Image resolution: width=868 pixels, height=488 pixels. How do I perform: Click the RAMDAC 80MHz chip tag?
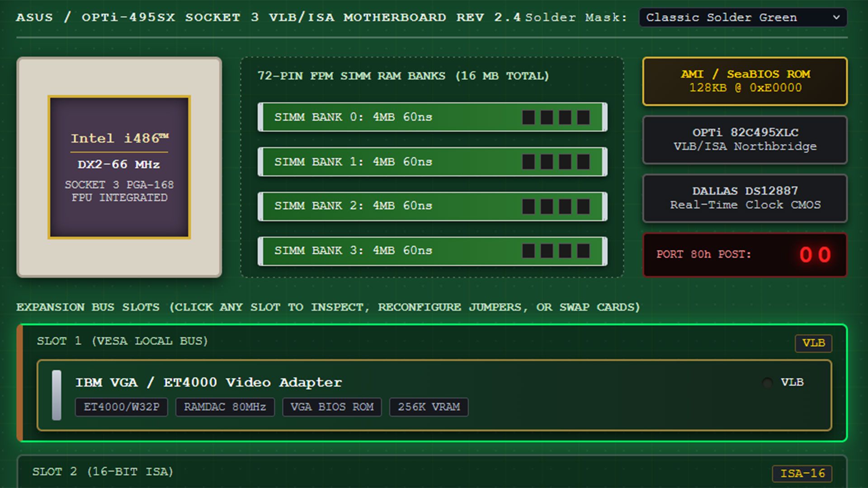pyautogui.click(x=225, y=407)
